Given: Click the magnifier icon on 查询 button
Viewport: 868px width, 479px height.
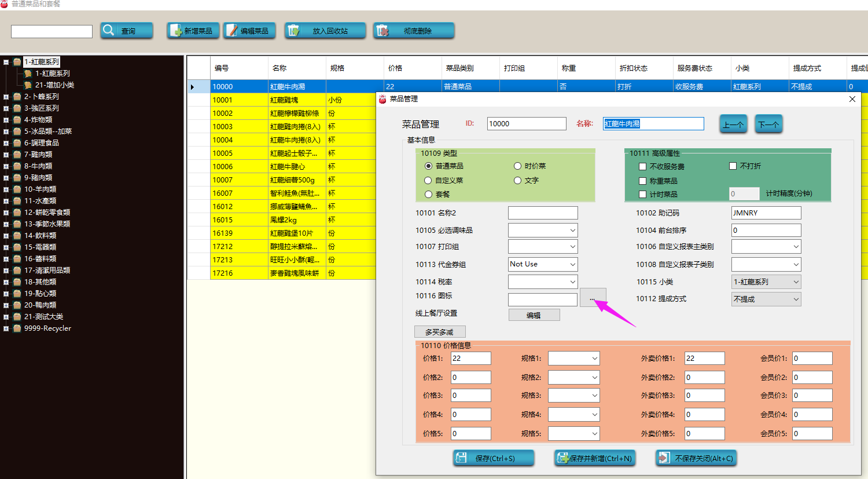Looking at the screenshot, I should (x=109, y=30).
